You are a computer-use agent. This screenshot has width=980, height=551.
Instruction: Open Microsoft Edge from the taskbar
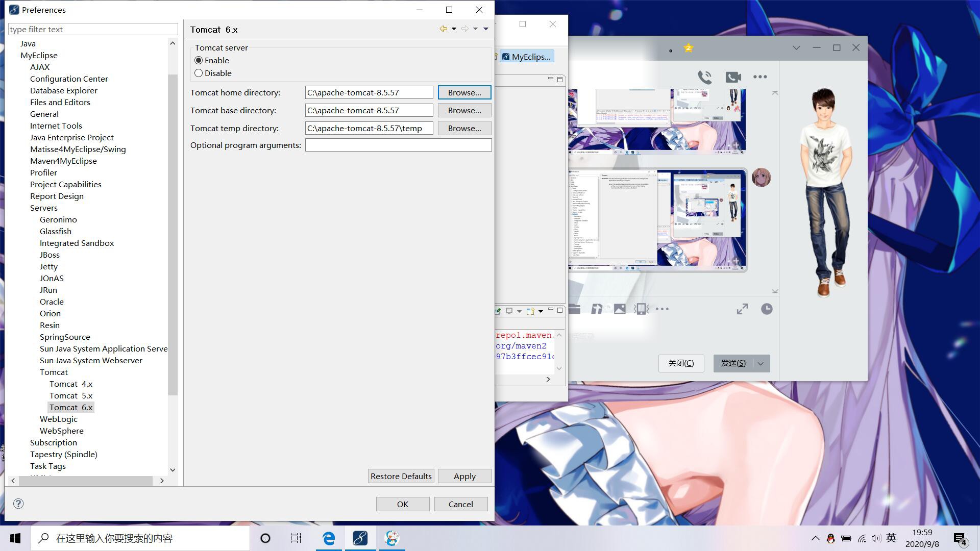pyautogui.click(x=329, y=538)
